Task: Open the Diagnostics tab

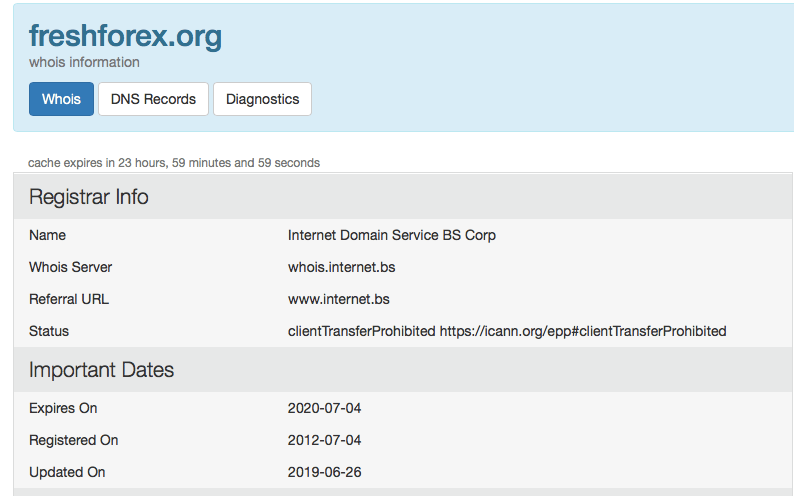Action: pos(262,99)
